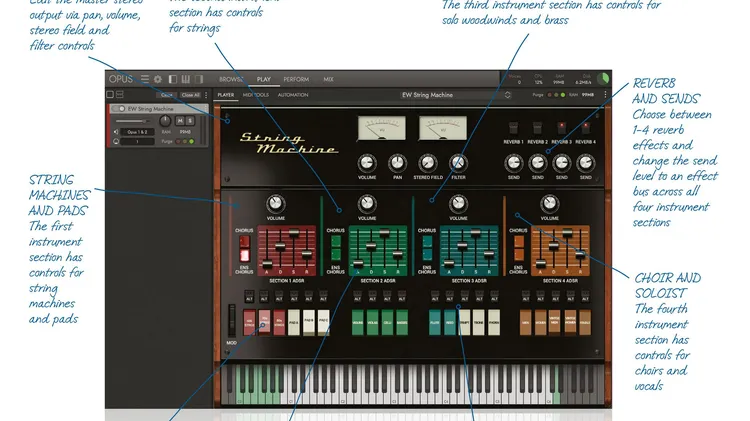The image size is (750, 421).
Task: Select the last orange Section 4 key
Action: click(585, 322)
